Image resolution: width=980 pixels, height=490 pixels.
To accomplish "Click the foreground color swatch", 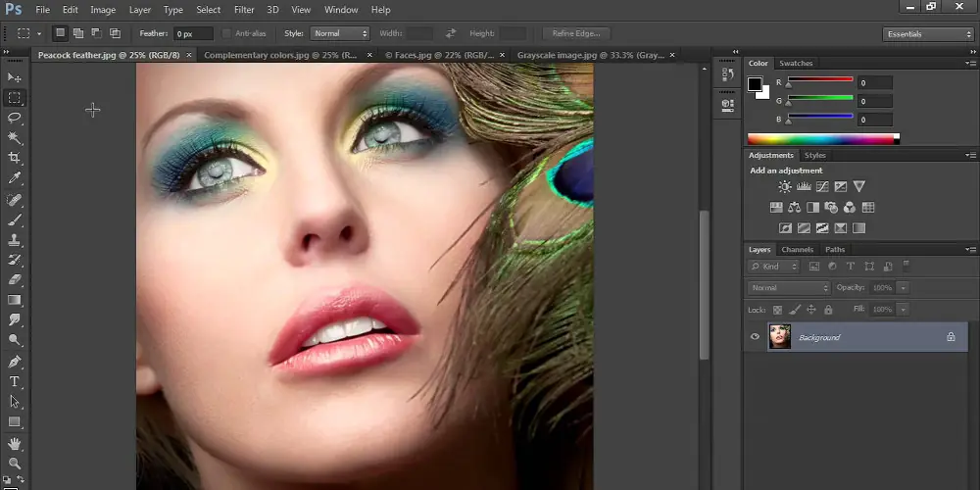I will point(755,83).
